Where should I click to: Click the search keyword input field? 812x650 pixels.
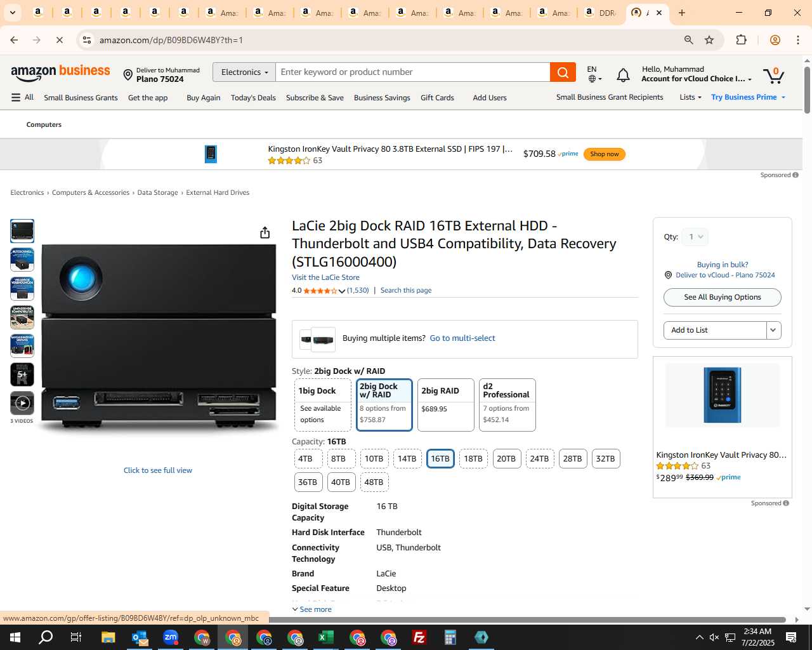(413, 72)
